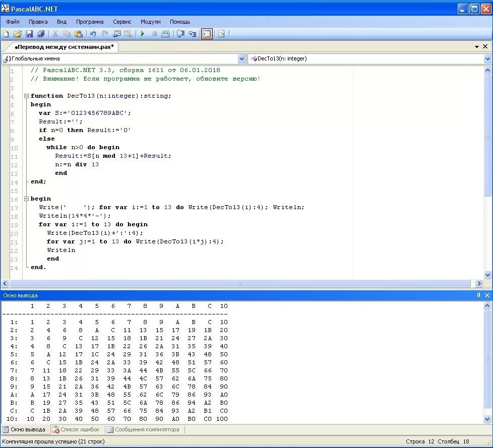Create a new file with toolbar icon
The width and height of the screenshot is (493, 448).
click(x=6, y=34)
